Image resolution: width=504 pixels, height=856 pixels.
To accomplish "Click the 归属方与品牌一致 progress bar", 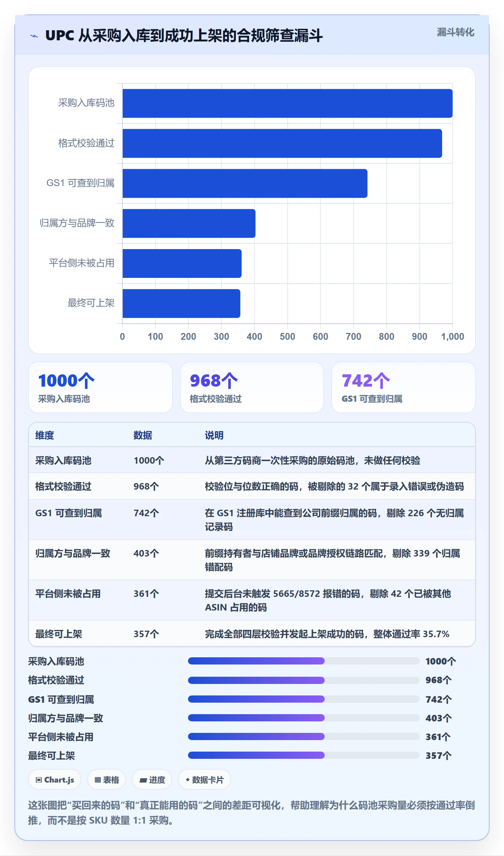I will point(303,718).
